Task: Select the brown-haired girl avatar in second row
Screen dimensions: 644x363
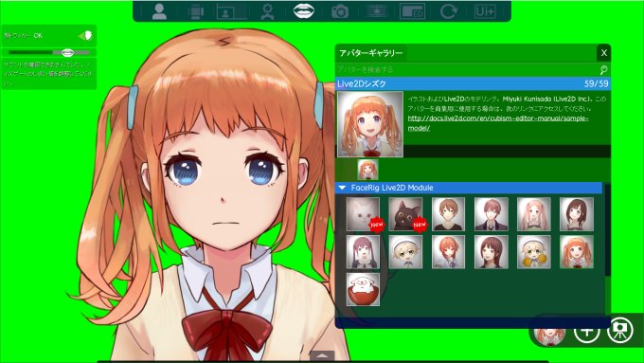Action: pos(492,252)
